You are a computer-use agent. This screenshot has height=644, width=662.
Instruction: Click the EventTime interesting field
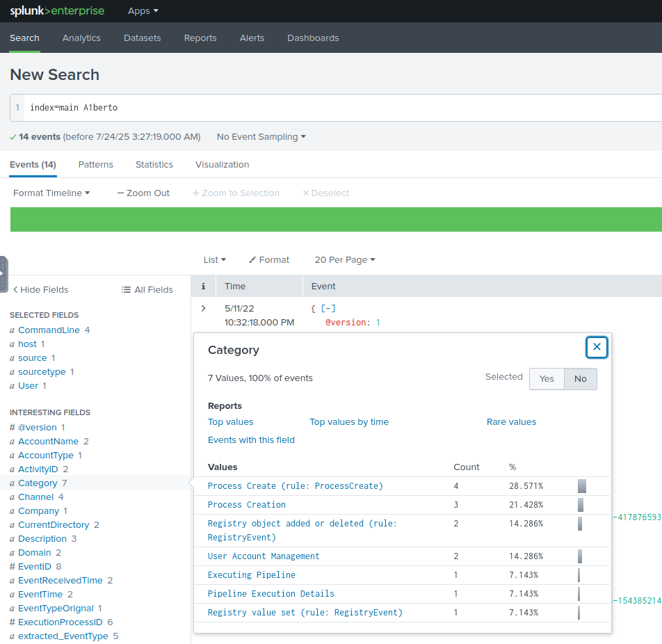pos(40,595)
